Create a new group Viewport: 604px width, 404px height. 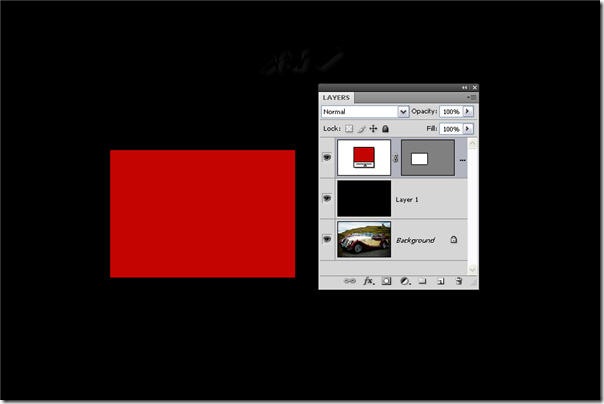tap(423, 281)
